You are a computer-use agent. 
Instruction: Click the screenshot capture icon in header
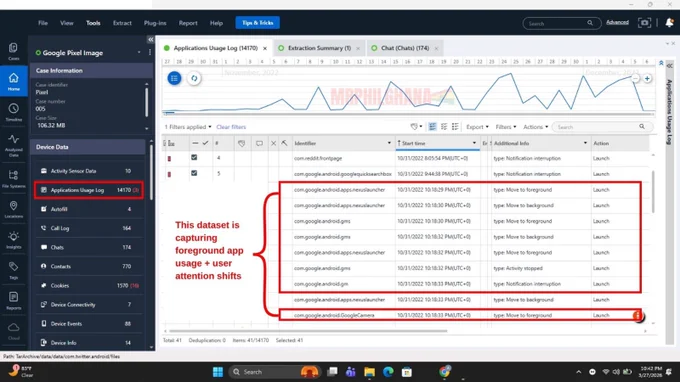[644, 23]
